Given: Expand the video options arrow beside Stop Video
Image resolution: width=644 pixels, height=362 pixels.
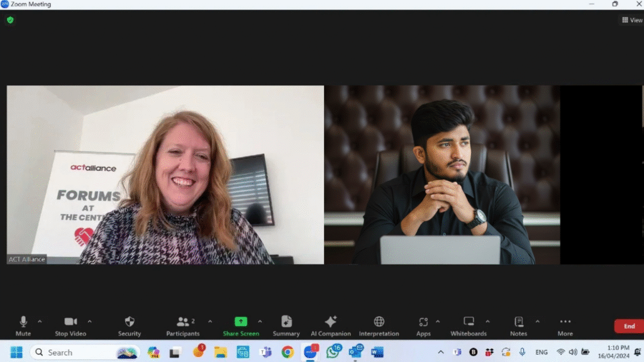Looking at the screenshot, I should coord(89,321).
